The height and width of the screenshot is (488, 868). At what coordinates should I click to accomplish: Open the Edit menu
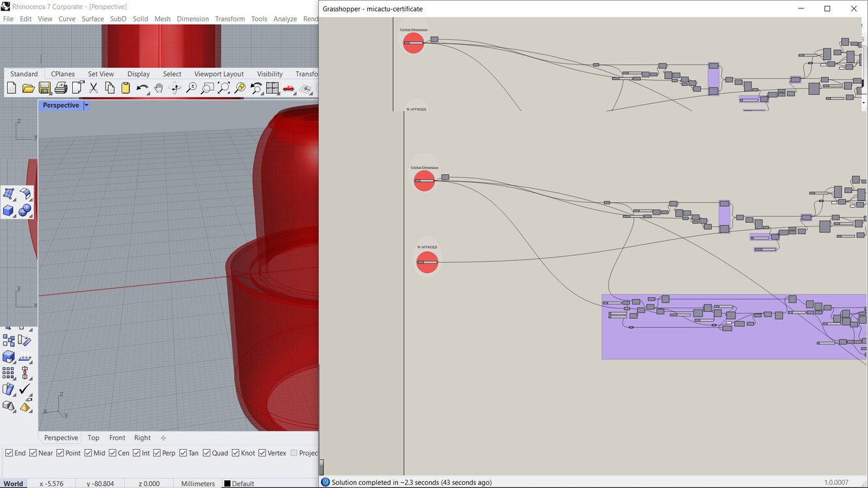tap(26, 19)
